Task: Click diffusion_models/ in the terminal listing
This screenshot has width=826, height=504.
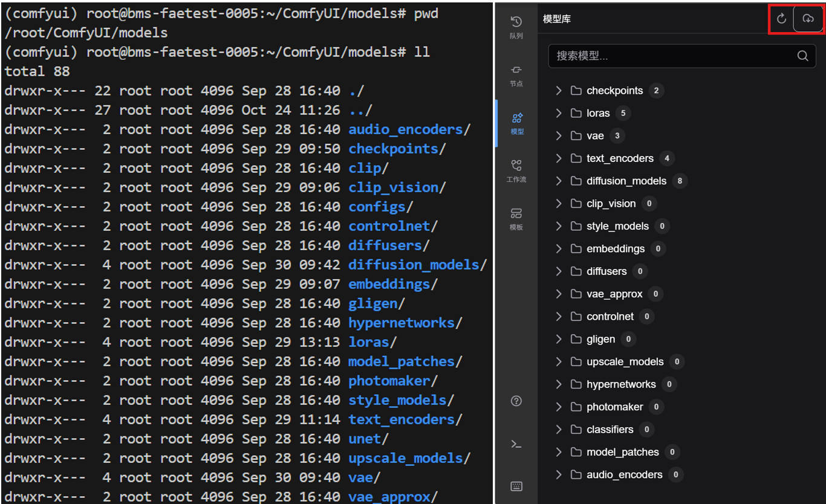Action: point(417,265)
